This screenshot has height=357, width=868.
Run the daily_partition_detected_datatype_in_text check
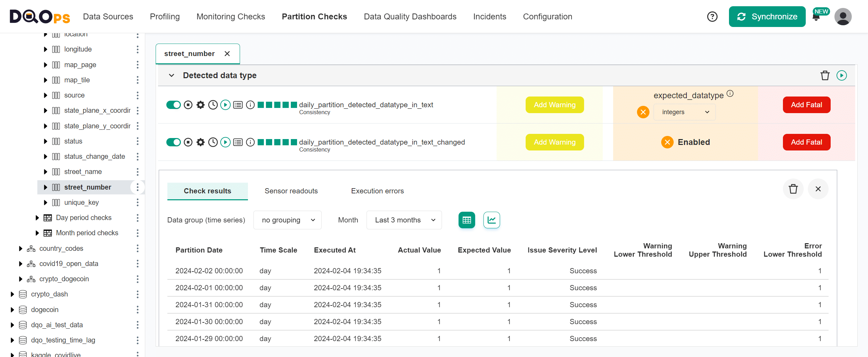(x=225, y=105)
